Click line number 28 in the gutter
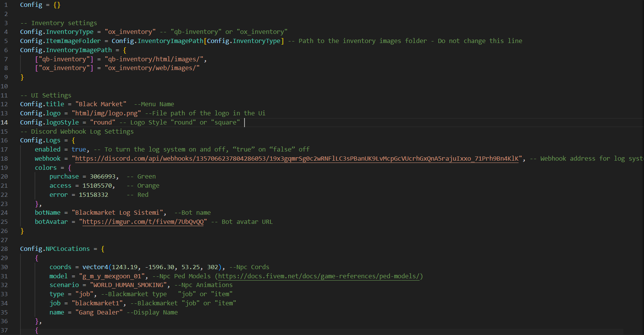Viewport: 644px width, 335px height. (5, 249)
